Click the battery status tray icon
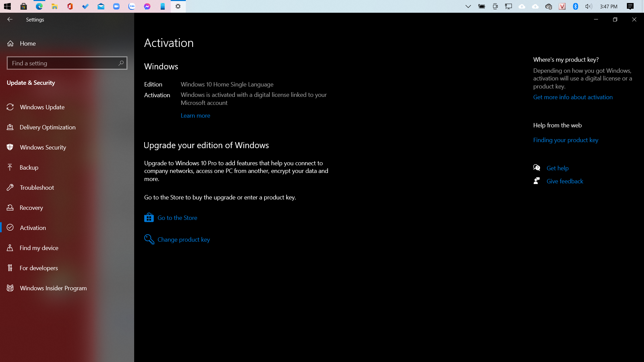The height and width of the screenshot is (362, 644). tap(482, 6)
